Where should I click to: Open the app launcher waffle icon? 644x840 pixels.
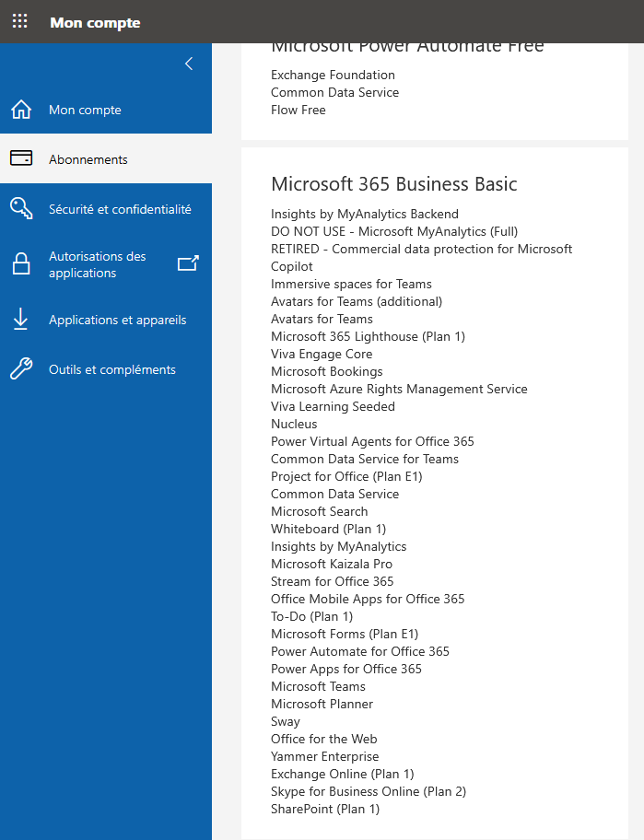(x=20, y=21)
